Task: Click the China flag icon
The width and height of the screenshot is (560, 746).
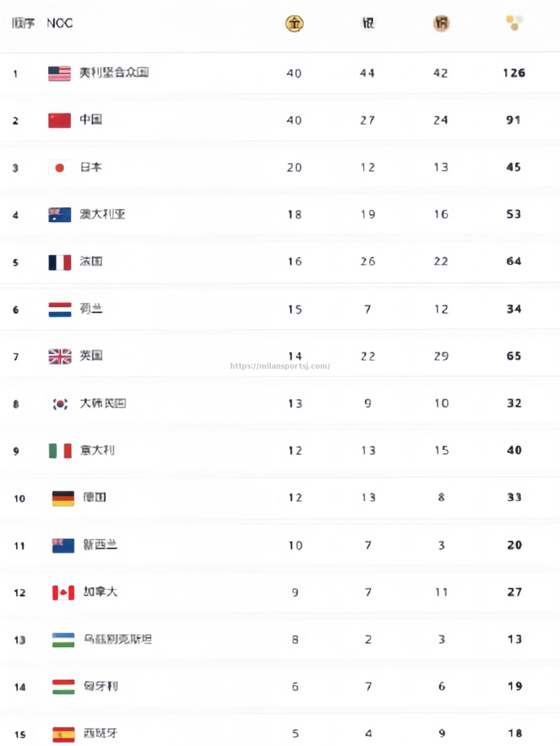Action: pyautogui.click(x=59, y=121)
